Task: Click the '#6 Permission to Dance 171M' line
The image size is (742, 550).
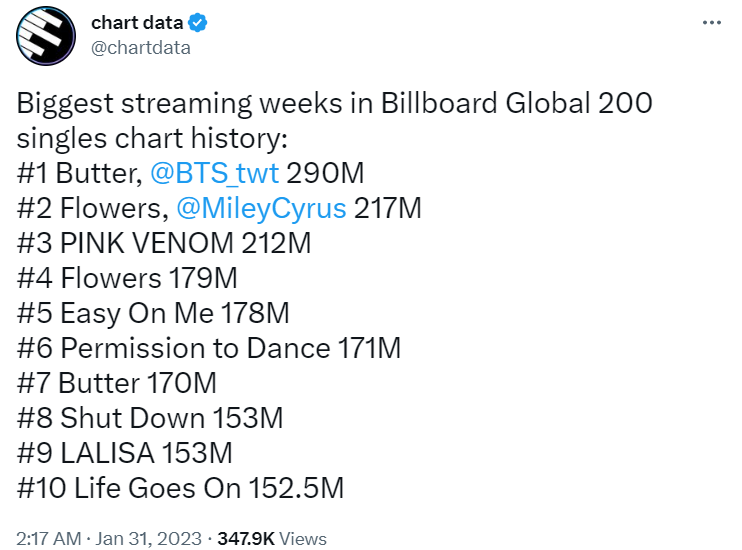Action: click(209, 348)
